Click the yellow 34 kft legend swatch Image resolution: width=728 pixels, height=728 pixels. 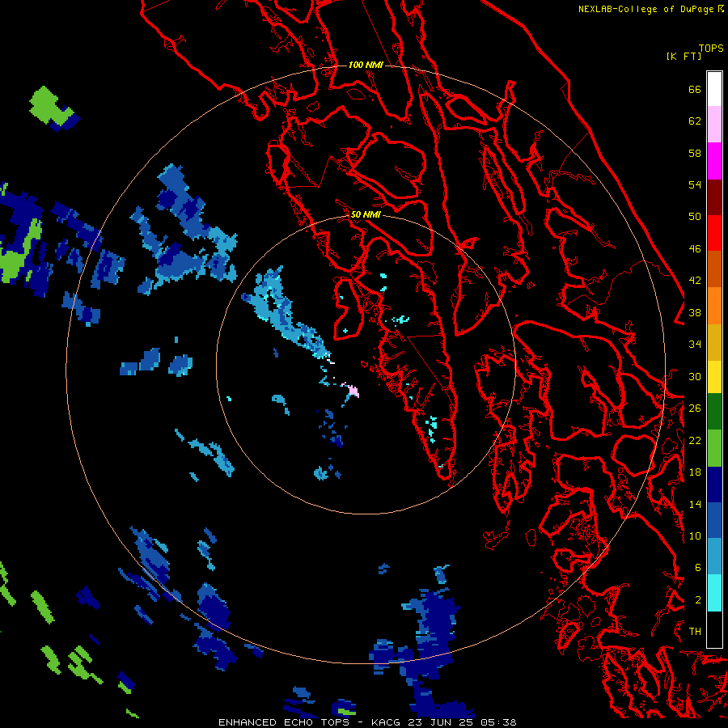point(714,377)
